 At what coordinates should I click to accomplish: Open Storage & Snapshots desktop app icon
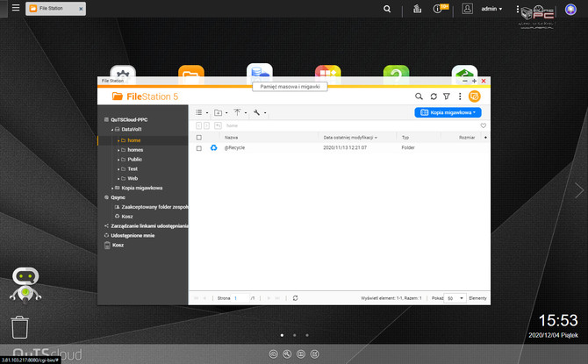click(260, 71)
